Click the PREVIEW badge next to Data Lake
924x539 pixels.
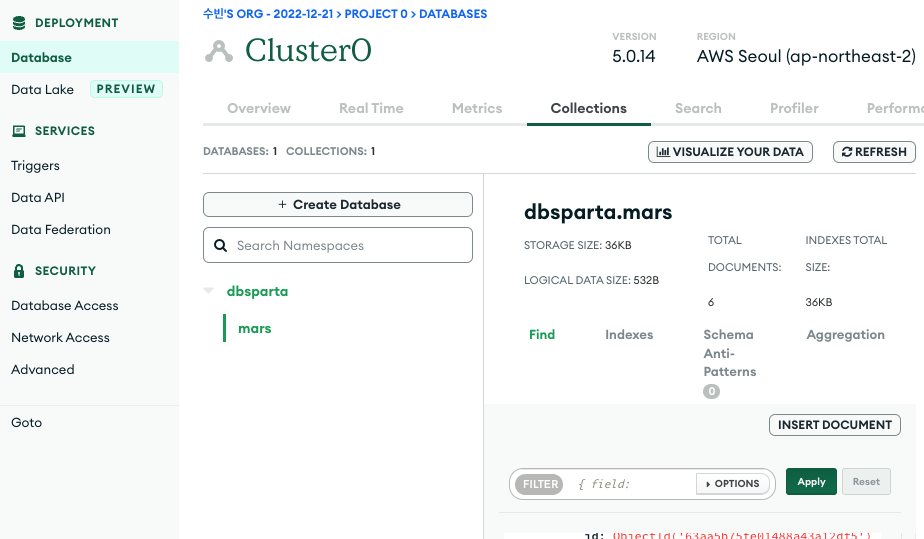tap(126, 89)
